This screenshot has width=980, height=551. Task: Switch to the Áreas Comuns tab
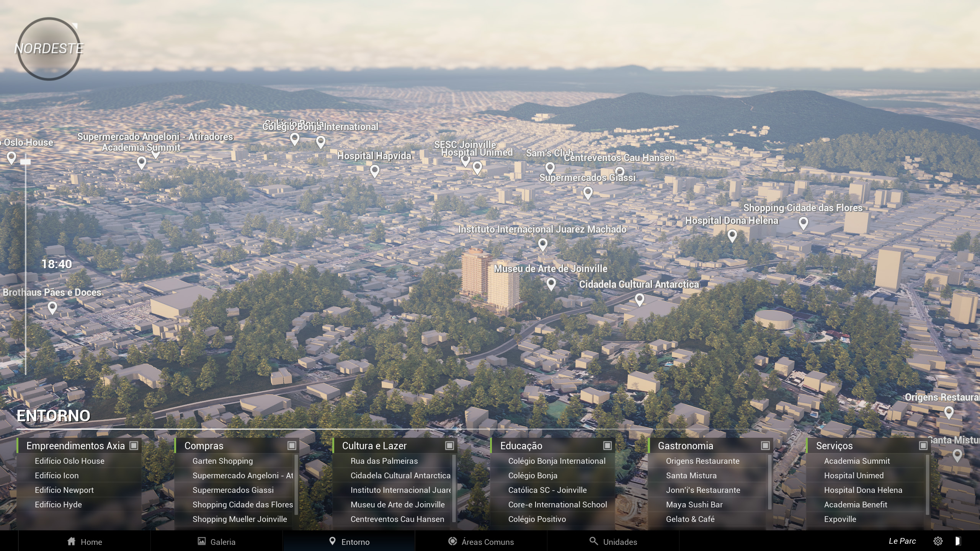(x=481, y=541)
